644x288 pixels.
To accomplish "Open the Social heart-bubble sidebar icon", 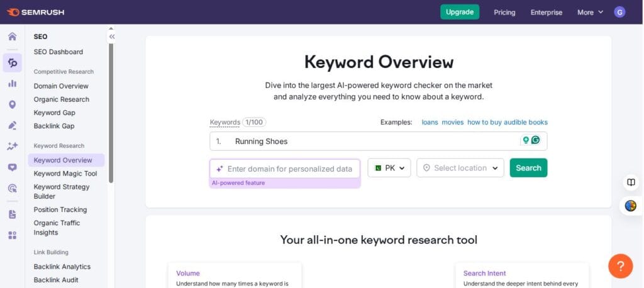I will pyautogui.click(x=13, y=167).
